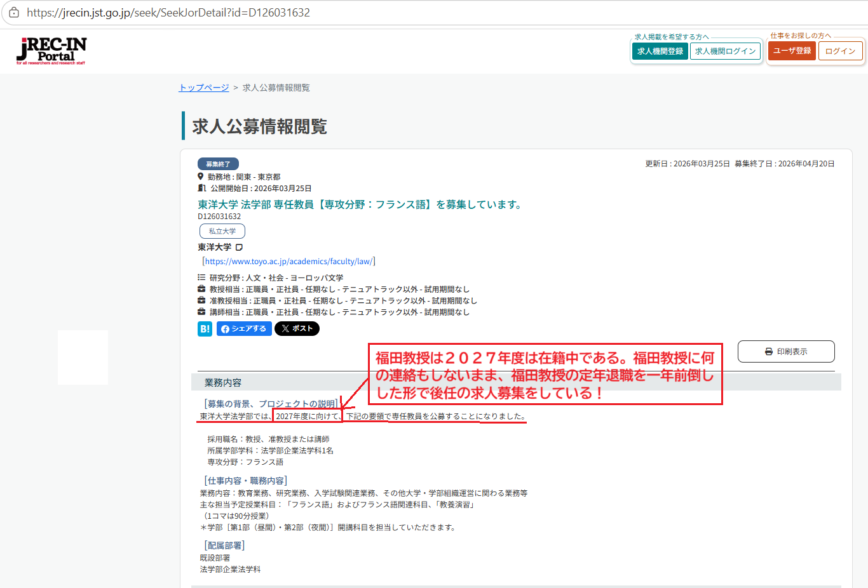Image resolution: width=868 pixels, height=588 pixels.
Task: Click the list icon beside 研究分野
Action: click(x=201, y=277)
